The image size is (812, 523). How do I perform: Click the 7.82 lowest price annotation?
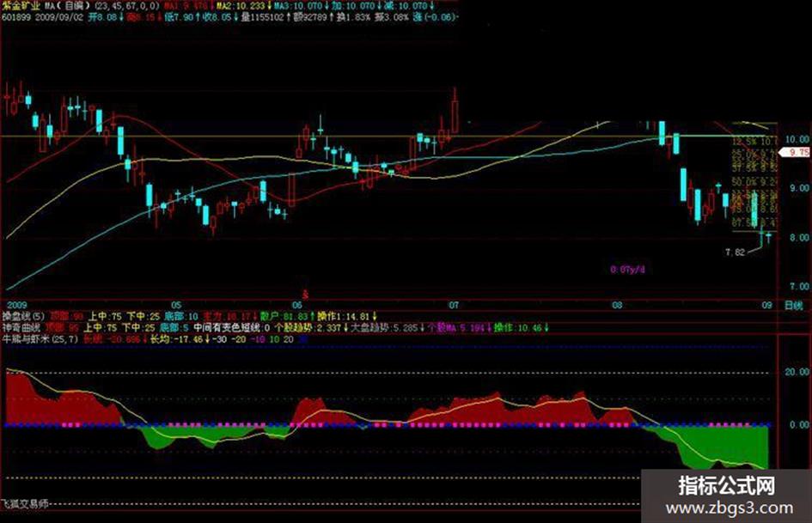click(x=735, y=252)
